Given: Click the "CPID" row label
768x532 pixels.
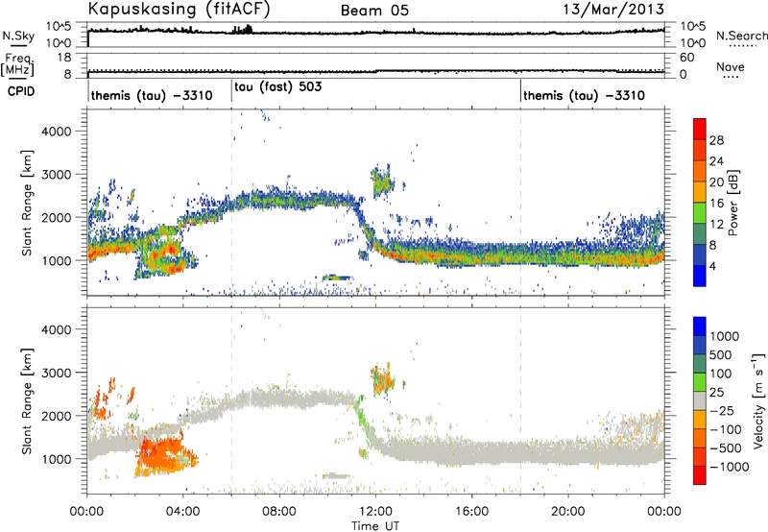Looking at the screenshot, I should pyautogui.click(x=21, y=91).
